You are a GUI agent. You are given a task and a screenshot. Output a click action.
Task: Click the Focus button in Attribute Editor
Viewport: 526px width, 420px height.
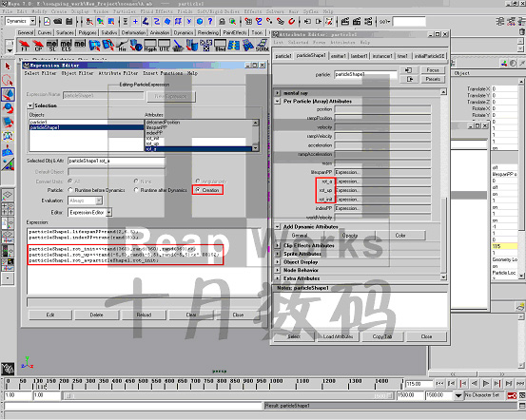tap(433, 70)
